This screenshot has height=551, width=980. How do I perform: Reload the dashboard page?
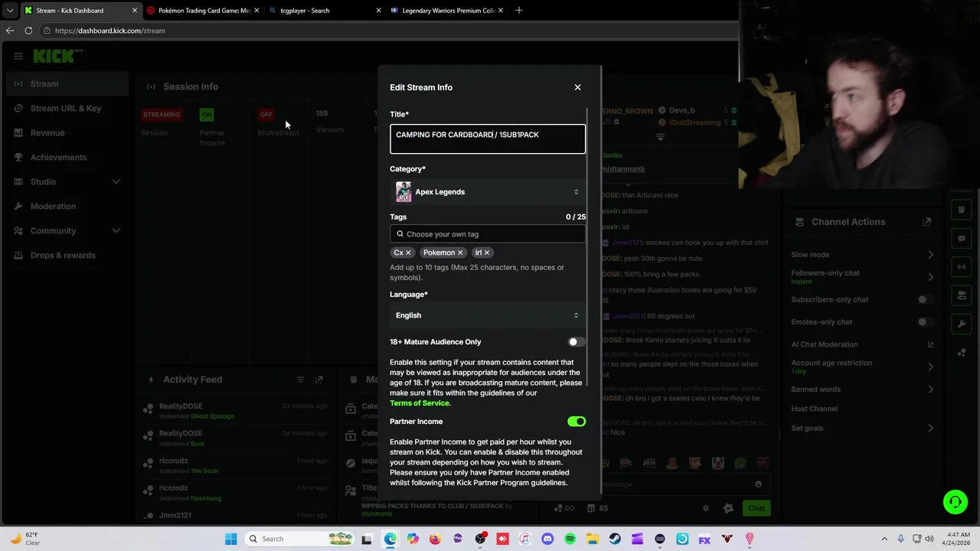pyautogui.click(x=28, y=31)
